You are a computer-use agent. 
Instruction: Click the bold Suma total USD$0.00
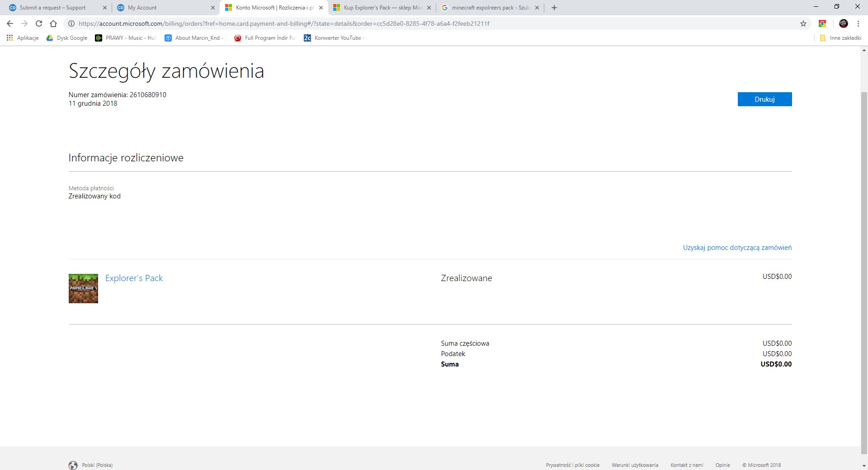click(776, 364)
